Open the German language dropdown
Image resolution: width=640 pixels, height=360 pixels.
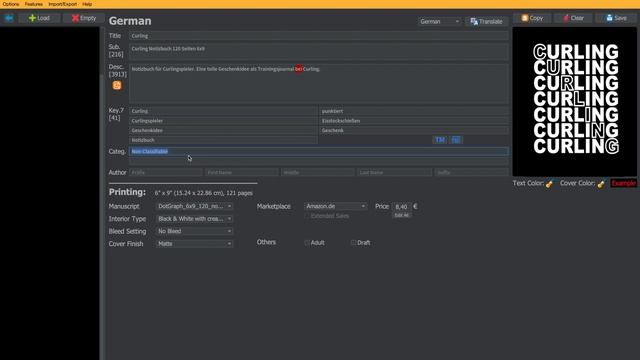(x=439, y=21)
